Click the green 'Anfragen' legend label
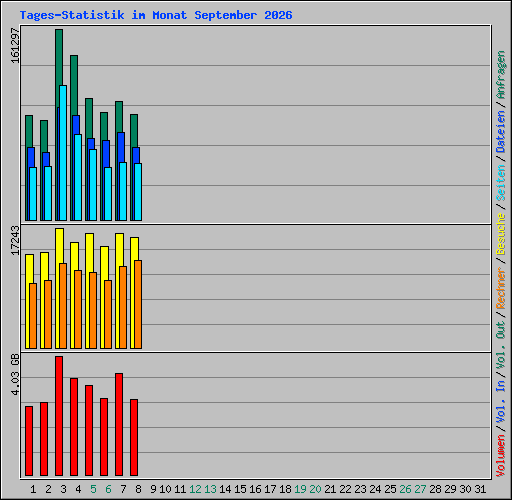This screenshot has height=500, width=512. pyautogui.click(x=501, y=75)
